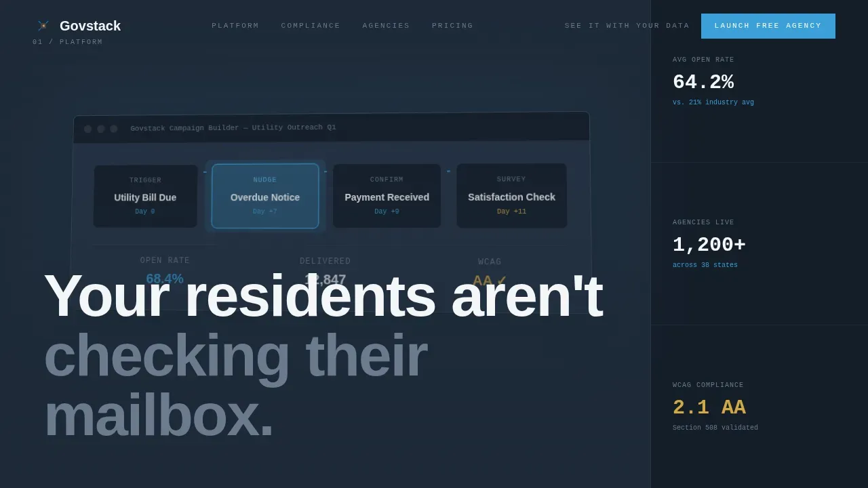
Task: Open the Pricing nav item
Action: point(452,26)
